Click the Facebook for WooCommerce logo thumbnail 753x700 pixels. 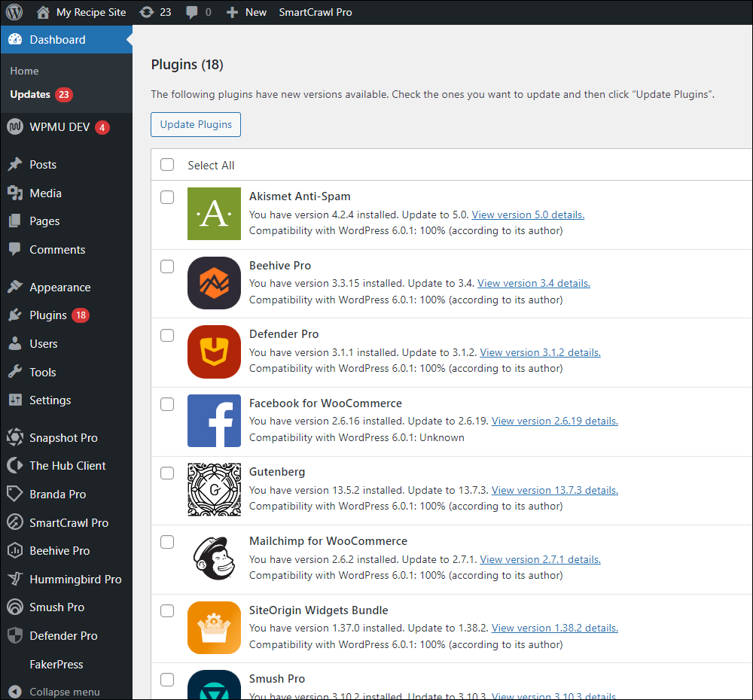point(214,421)
